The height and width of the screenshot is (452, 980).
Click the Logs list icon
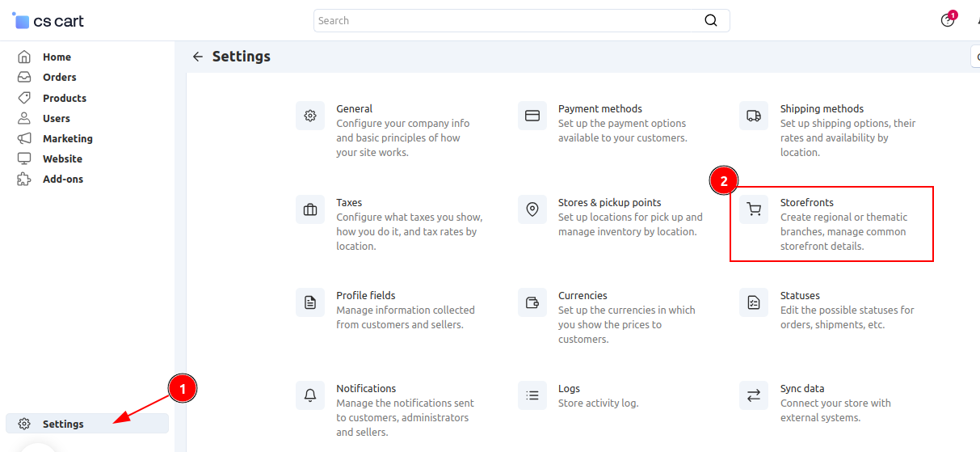[x=532, y=395]
